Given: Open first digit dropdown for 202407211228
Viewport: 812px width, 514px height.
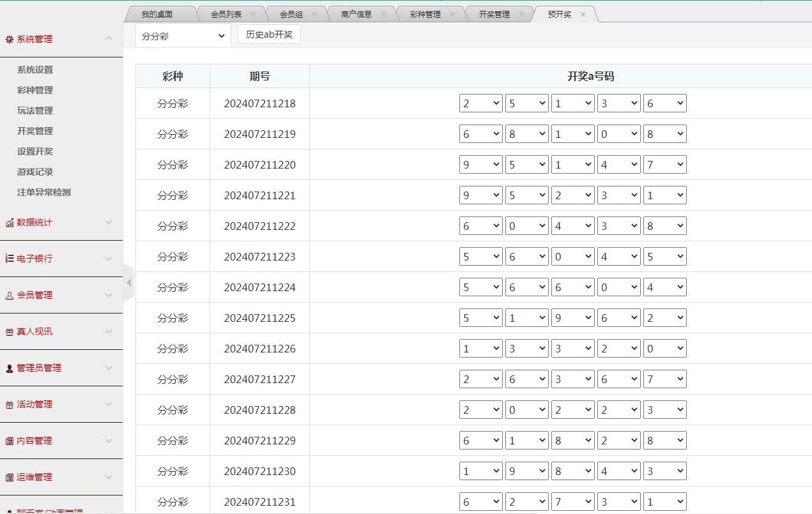Looking at the screenshot, I should pyautogui.click(x=481, y=410).
